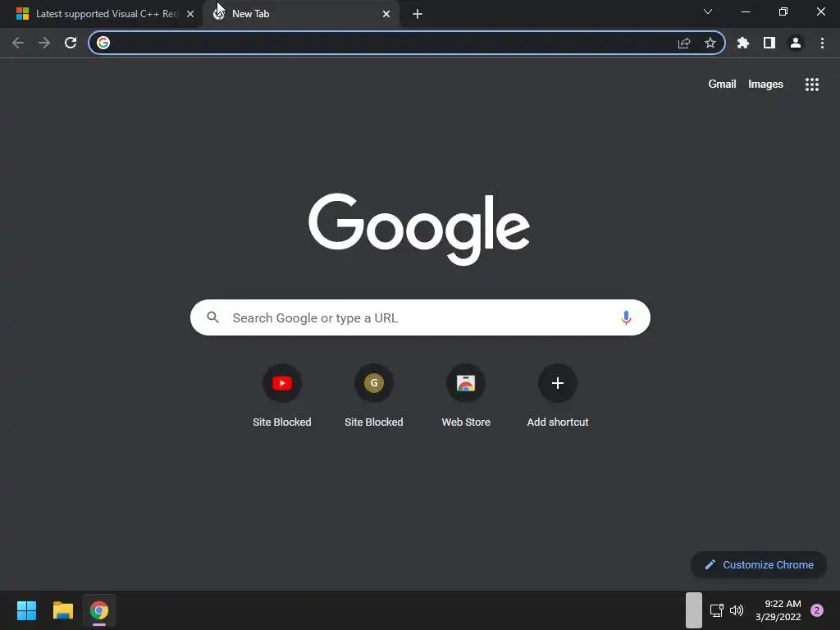840x630 pixels.
Task: Click the Google logo
Action: [x=419, y=230]
